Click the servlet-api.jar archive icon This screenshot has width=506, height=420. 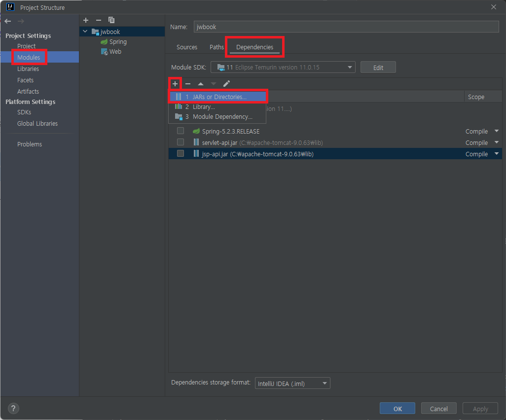196,142
